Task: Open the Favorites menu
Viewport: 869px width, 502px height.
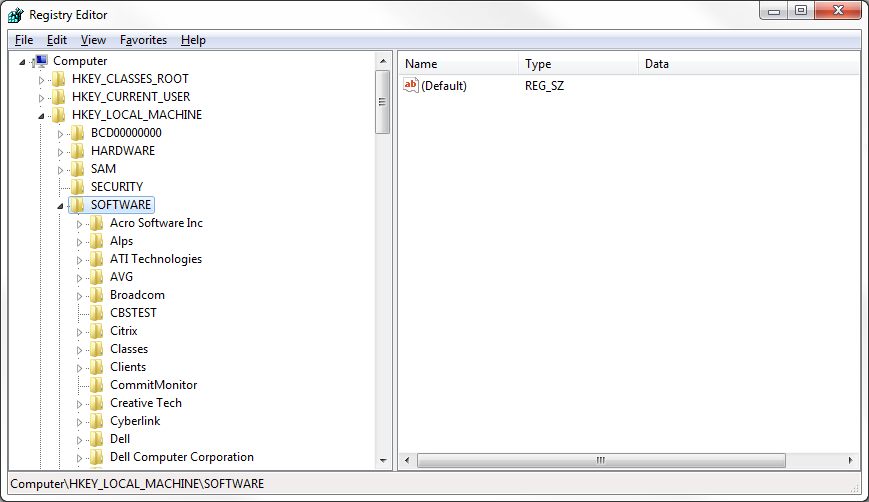Action: 143,40
